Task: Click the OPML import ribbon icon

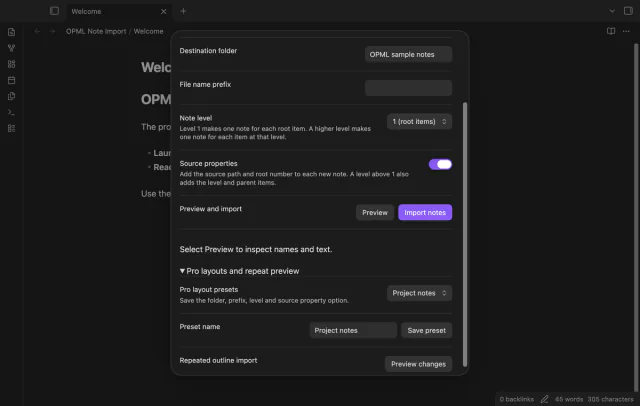Action: point(11,128)
